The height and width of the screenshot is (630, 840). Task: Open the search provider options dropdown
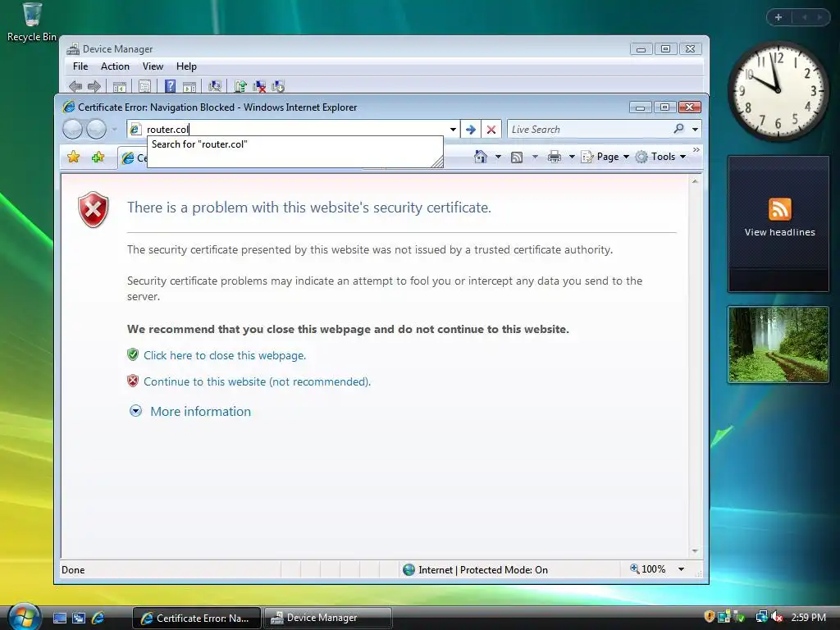pos(695,129)
